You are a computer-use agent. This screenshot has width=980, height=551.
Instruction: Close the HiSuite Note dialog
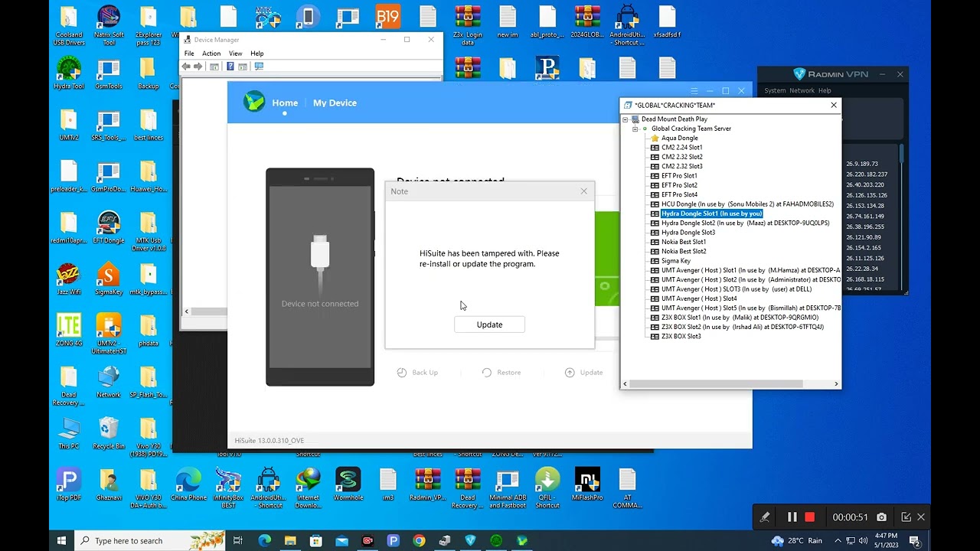[584, 191]
